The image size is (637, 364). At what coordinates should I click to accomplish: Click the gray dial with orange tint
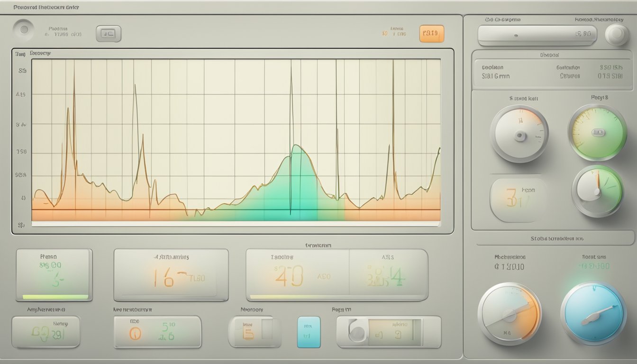[x=519, y=134]
